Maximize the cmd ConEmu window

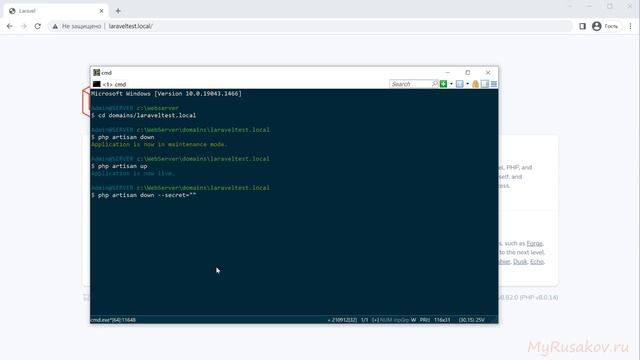point(468,72)
